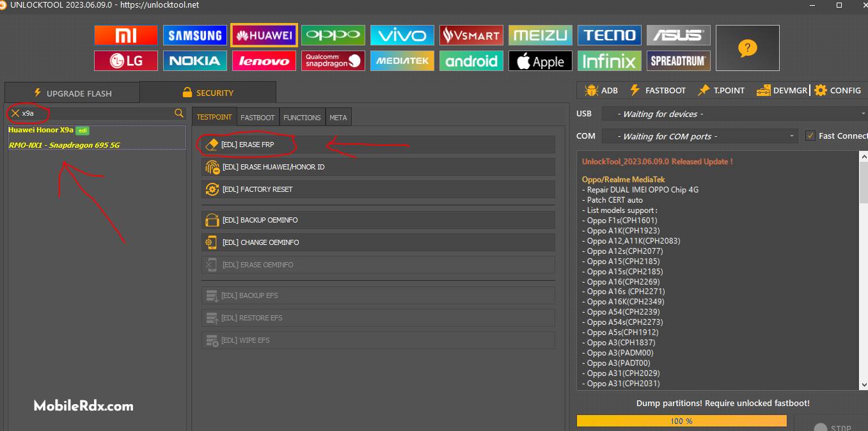Click UnlockTool_2023.06.09.0 Released Update text

657,162
